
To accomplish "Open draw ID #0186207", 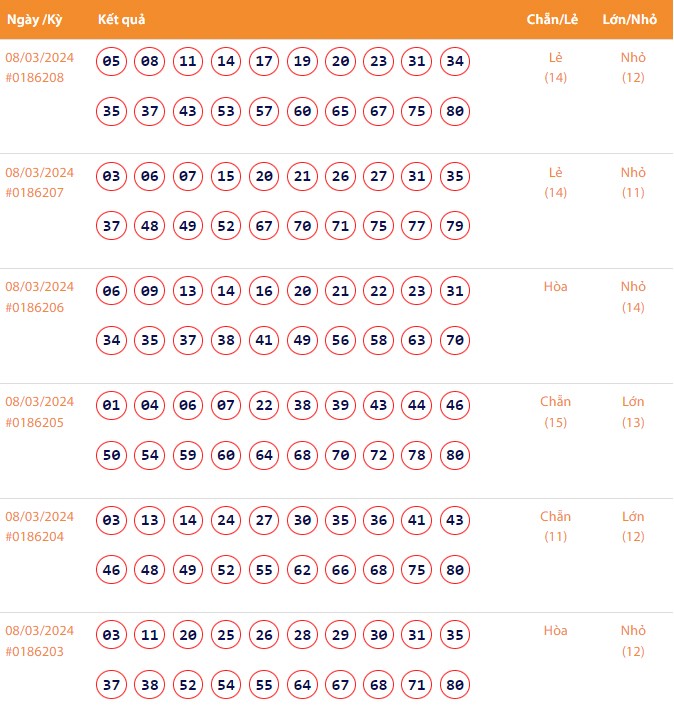I will (35, 192).
